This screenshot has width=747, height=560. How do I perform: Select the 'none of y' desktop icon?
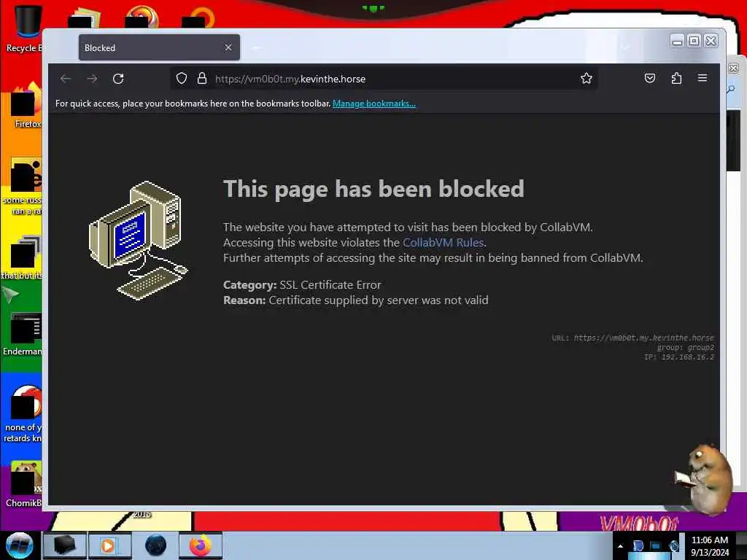(x=23, y=413)
